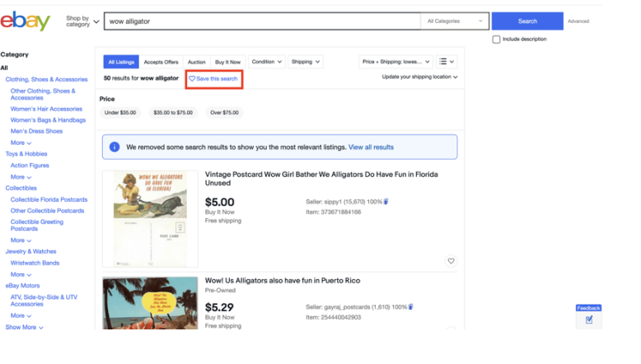The image size is (641, 364).
Task: Click seller sippy1 top-rated badge icon
Action: click(386, 202)
